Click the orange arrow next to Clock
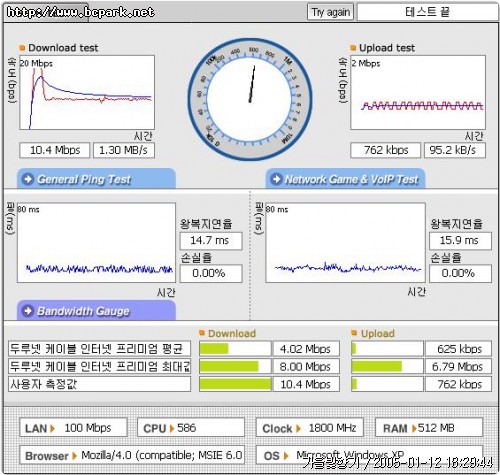 click(298, 428)
